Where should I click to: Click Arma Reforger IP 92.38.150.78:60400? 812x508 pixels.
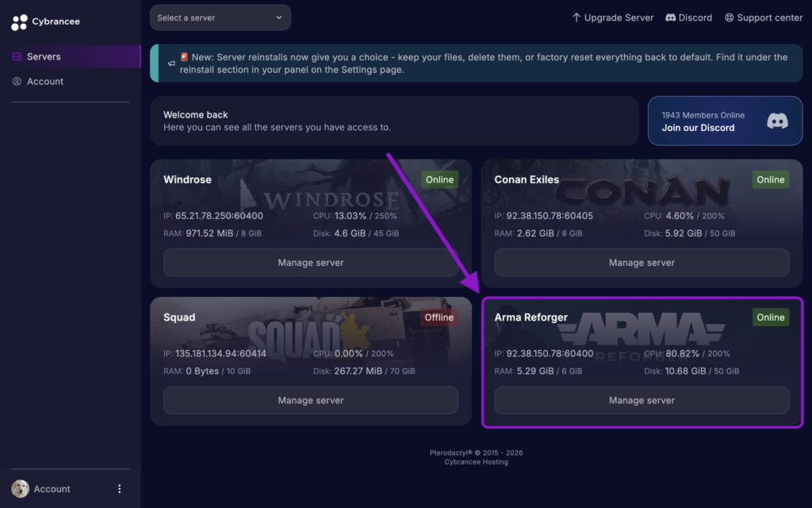coord(550,353)
